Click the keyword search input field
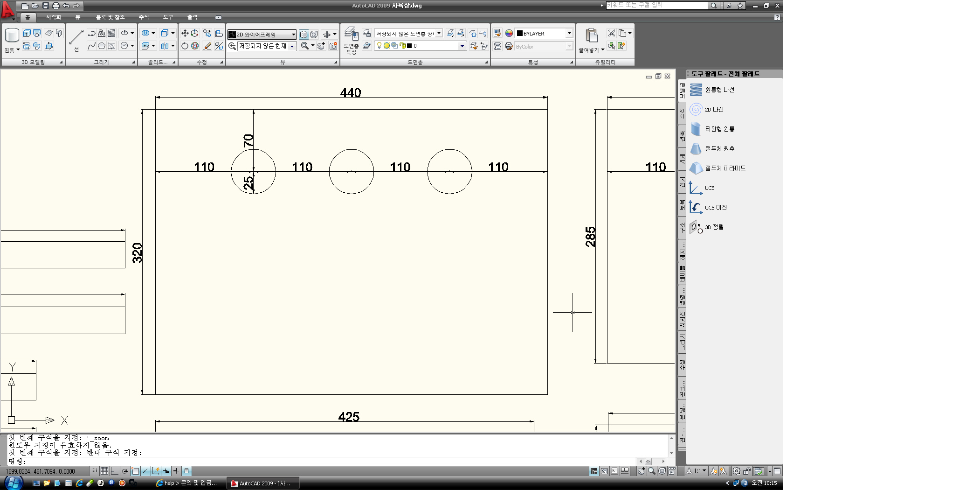 656,6
